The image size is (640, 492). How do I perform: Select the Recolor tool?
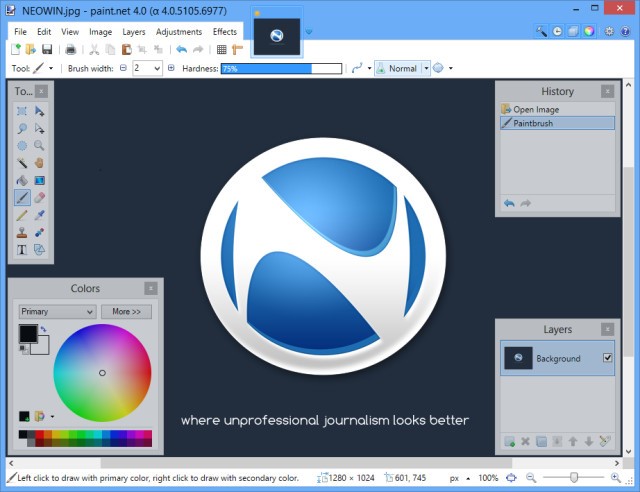[39, 232]
